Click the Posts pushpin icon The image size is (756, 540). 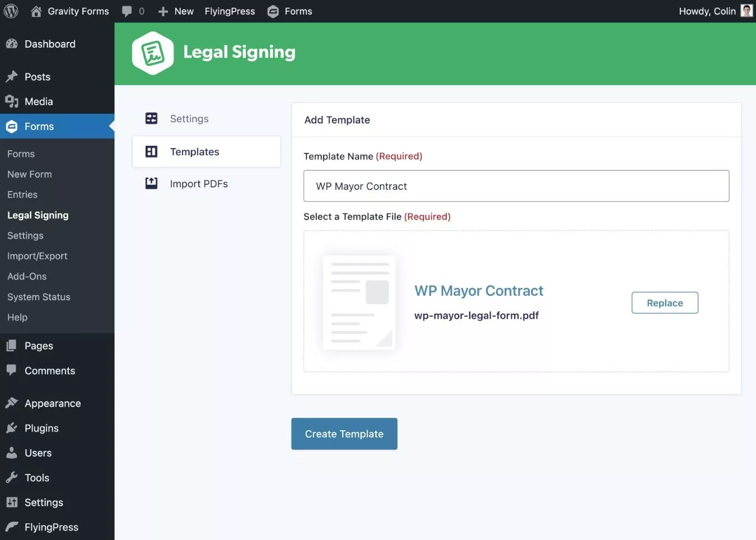(x=12, y=77)
